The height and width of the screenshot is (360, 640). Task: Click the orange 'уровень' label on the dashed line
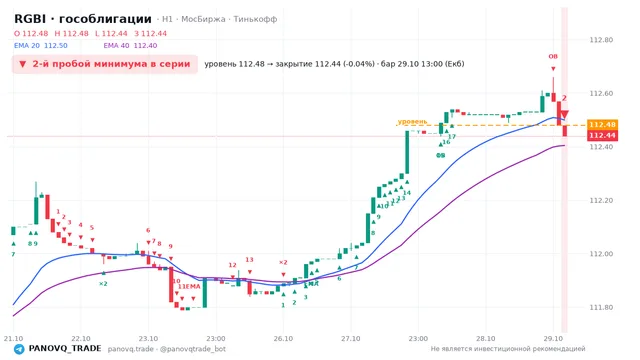click(x=413, y=122)
